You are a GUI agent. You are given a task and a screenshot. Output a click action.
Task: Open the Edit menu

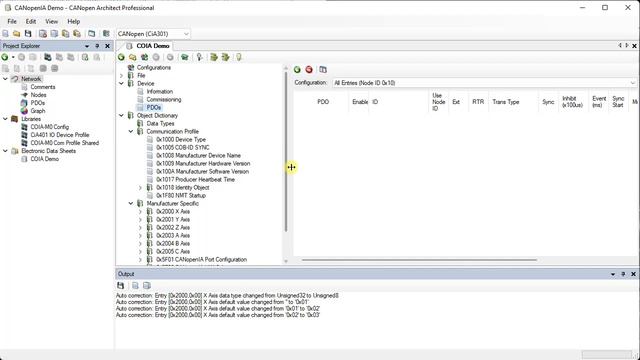coord(31,21)
